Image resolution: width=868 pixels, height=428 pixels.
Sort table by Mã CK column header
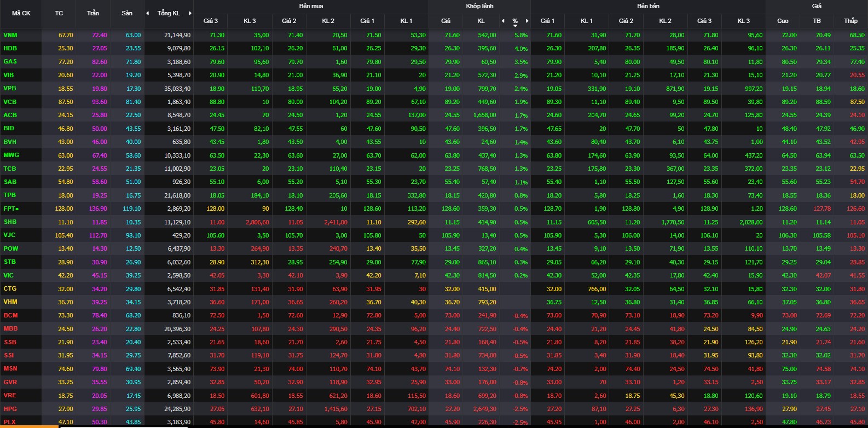[21, 13]
